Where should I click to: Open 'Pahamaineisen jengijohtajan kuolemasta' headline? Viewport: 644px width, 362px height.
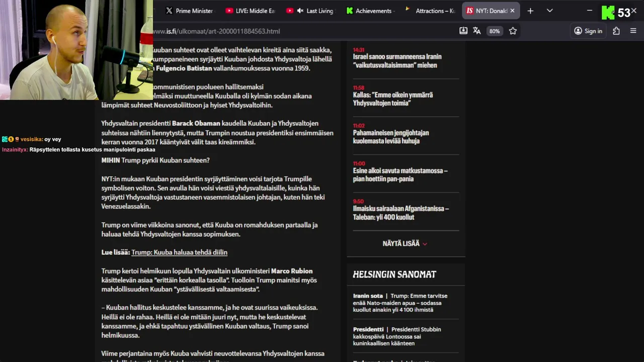tap(391, 137)
